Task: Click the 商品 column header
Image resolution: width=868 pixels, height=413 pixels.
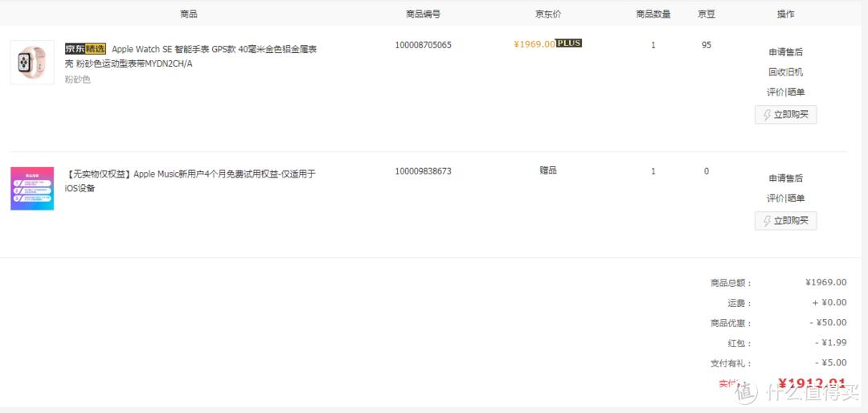Action: (189, 14)
